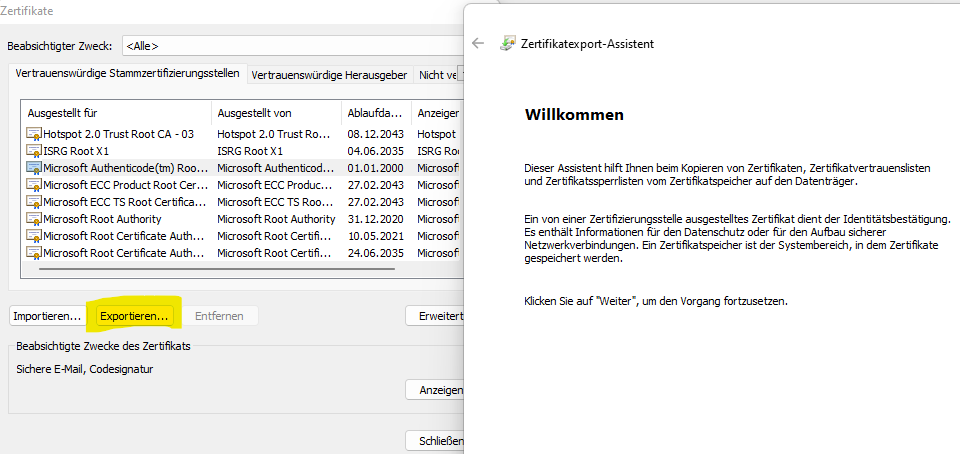The height and width of the screenshot is (454, 960).
Task: Sort by the 'Anzeiger' column header
Action: coord(436,113)
